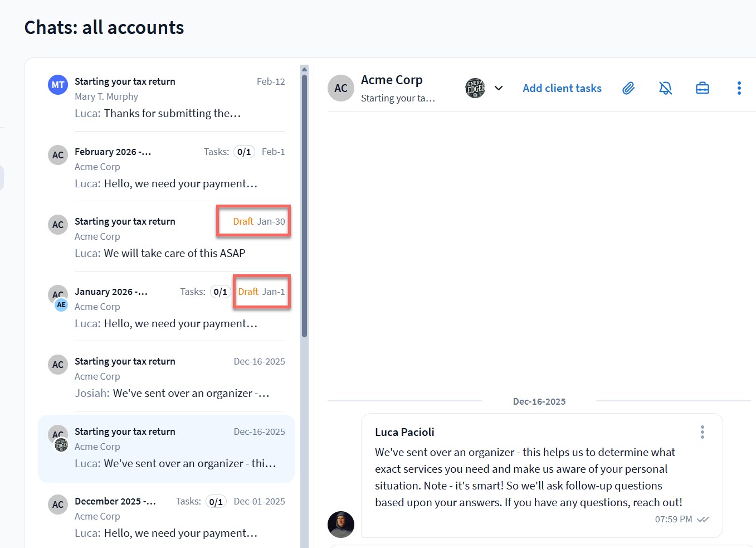Open Josiah's organizer chat from Dec-16-2025
The width and height of the screenshot is (756, 548).
click(167, 377)
